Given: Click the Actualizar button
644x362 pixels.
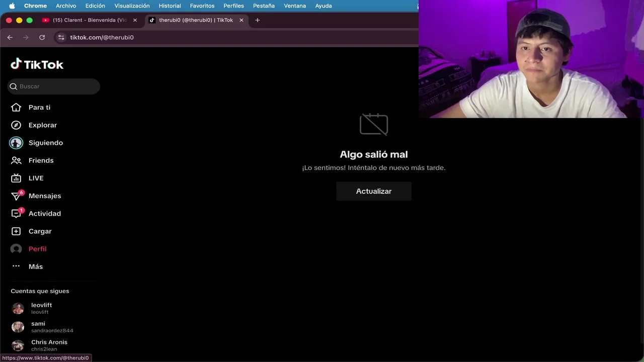Looking at the screenshot, I should tap(374, 191).
